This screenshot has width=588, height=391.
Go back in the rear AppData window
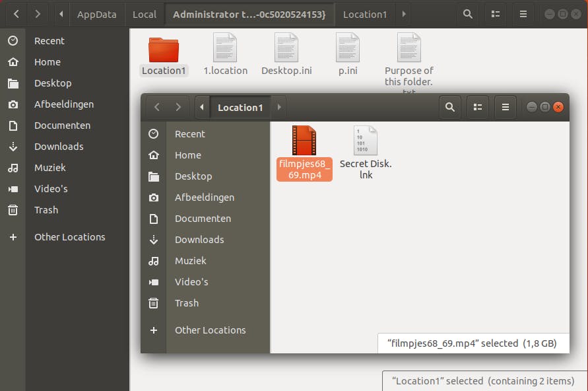point(16,15)
